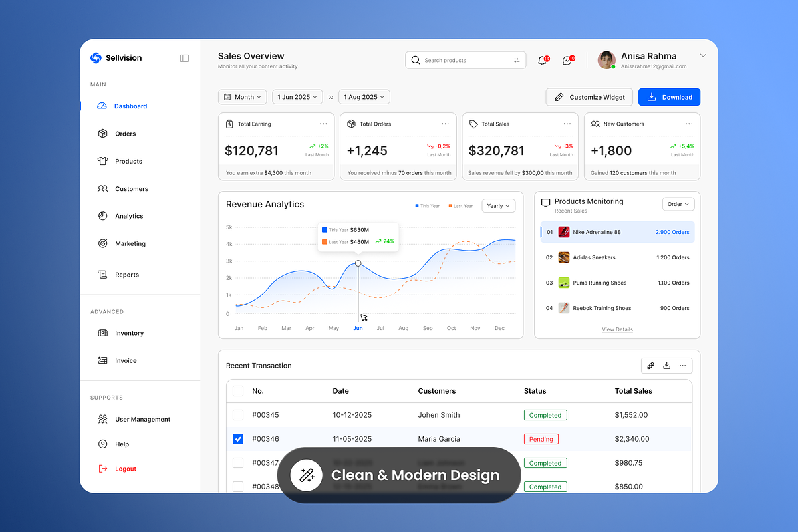798x532 pixels.
Task: Download Recent Transaction table via icon
Action: pos(666,366)
